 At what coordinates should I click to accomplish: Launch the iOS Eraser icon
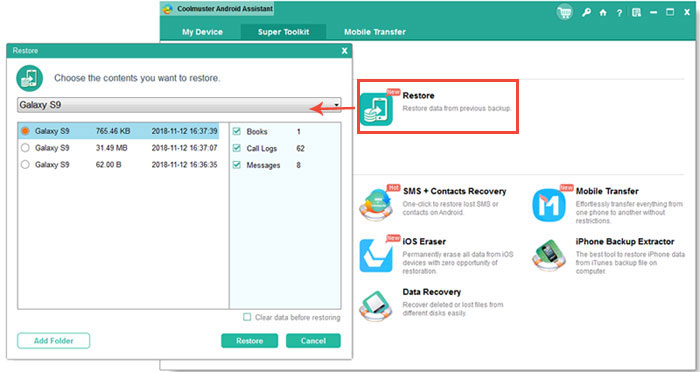coord(376,255)
